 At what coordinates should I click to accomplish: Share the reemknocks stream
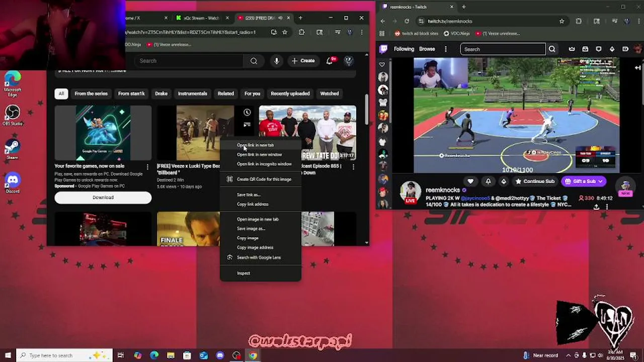pyautogui.click(x=596, y=207)
